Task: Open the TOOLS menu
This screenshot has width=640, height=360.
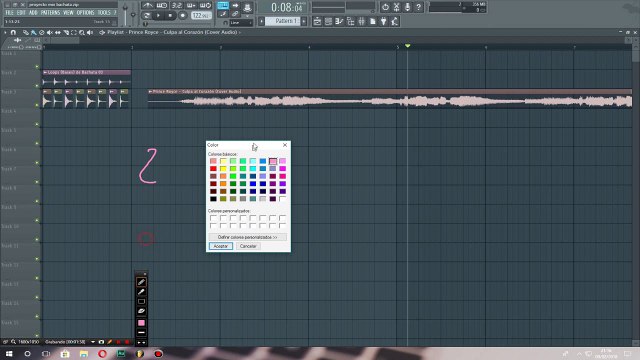Action: click(104, 13)
